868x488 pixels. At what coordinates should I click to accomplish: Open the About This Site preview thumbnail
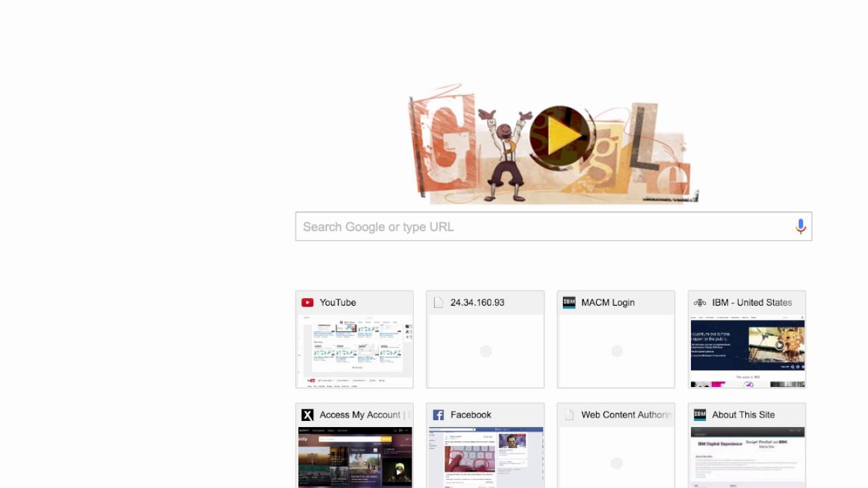747,457
